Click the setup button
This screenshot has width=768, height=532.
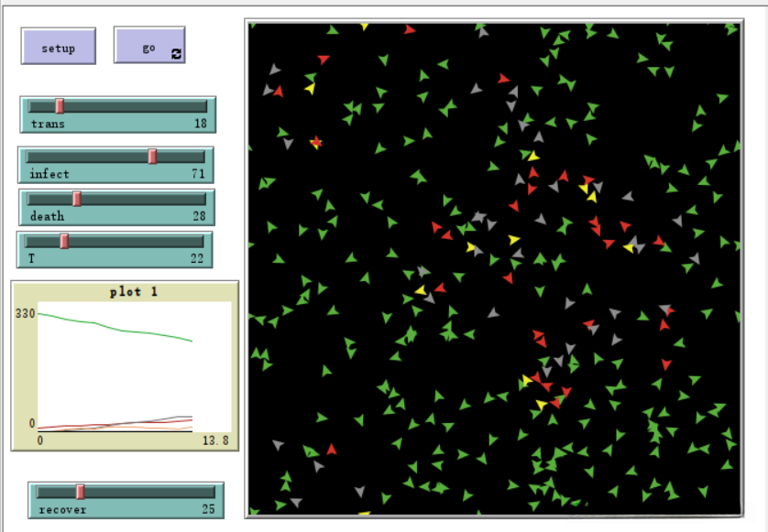59,46
